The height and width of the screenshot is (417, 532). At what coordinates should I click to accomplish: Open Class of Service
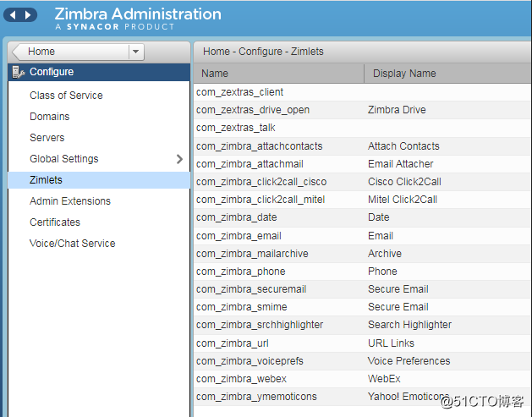coord(66,96)
